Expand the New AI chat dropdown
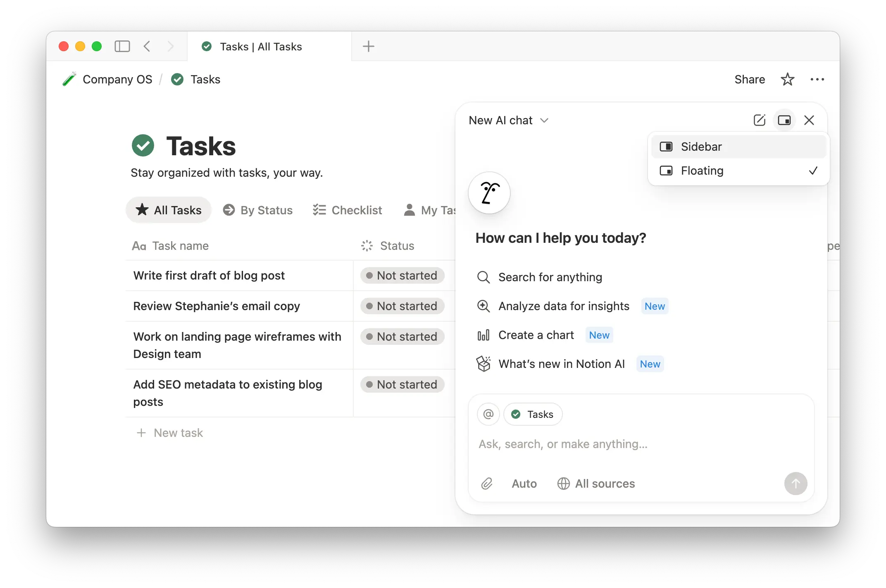Viewport: 886px width, 588px height. coord(508,120)
